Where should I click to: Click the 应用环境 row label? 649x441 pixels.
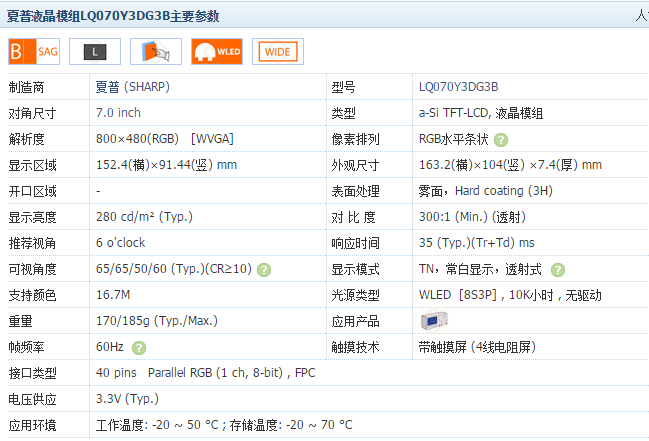tap(32, 425)
